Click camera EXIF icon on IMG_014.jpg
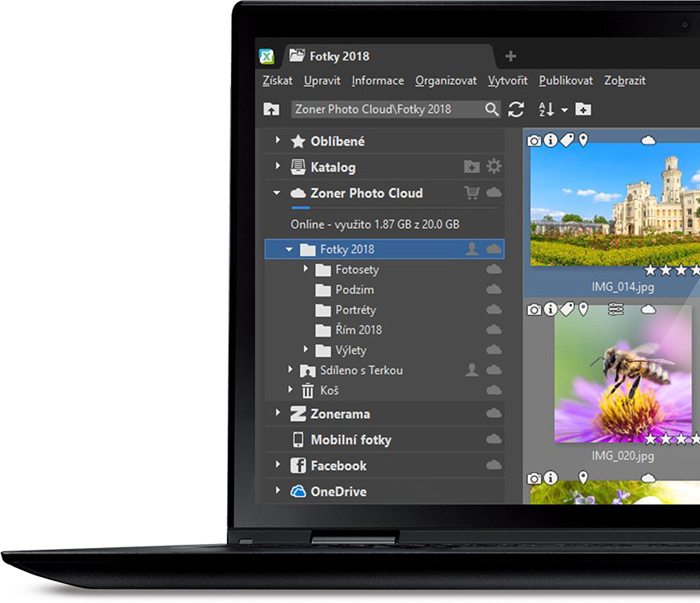Viewport: 700px width, 603px height. (534, 141)
